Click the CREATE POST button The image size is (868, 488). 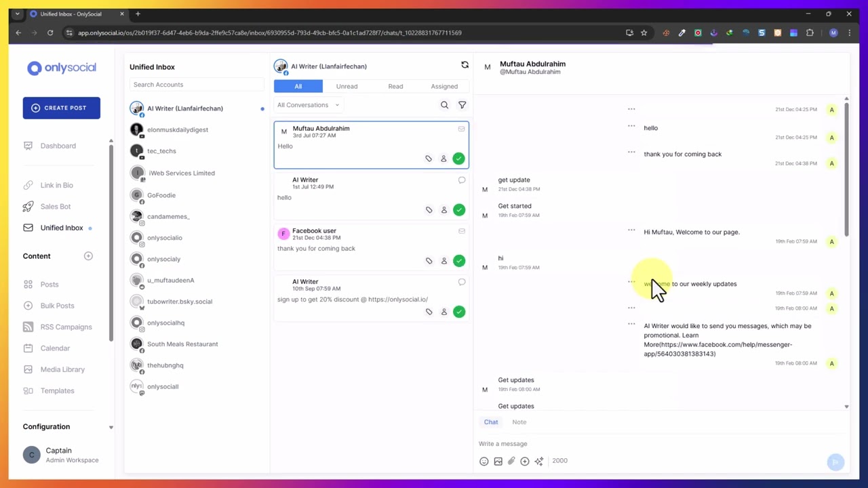(62, 108)
